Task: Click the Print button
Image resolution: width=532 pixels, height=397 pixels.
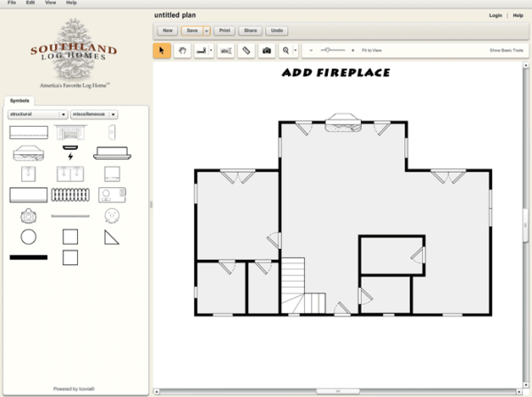Action: tap(224, 30)
